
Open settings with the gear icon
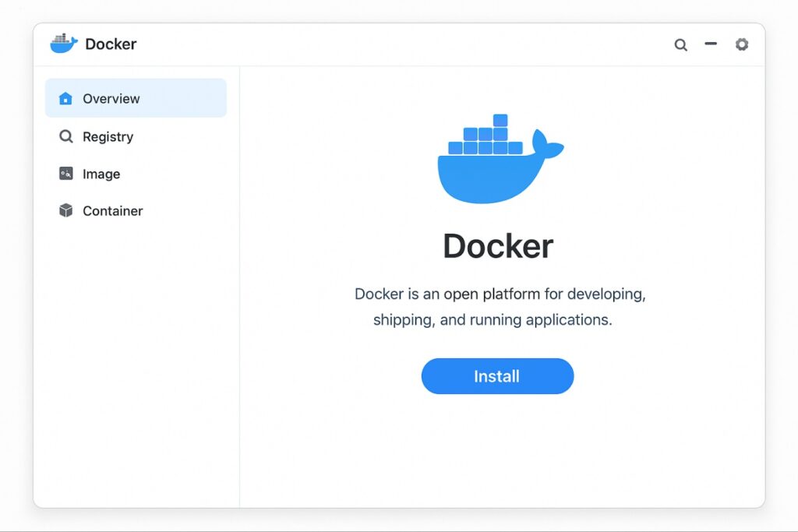click(x=741, y=44)
